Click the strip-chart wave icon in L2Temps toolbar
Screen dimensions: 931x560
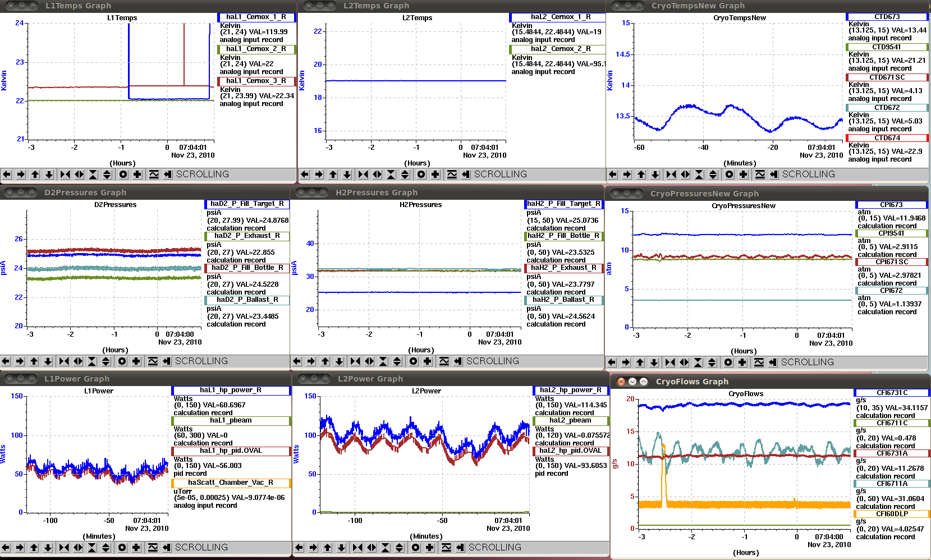[x=452, y=175]
